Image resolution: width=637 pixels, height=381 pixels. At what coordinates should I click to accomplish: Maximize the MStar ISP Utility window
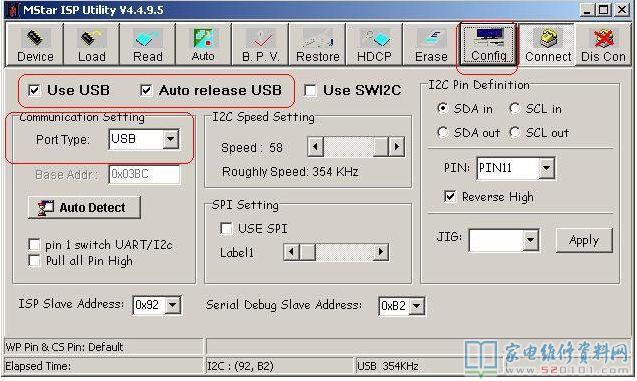click(604, 10)
